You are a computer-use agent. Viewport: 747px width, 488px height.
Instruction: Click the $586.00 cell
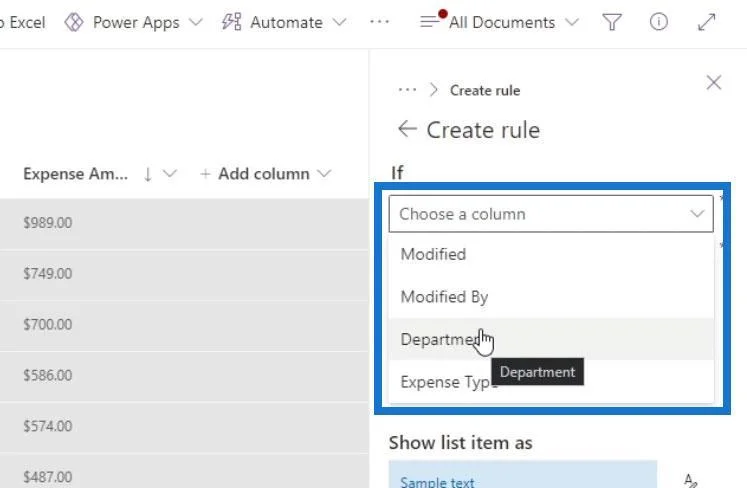coord(48,375)
